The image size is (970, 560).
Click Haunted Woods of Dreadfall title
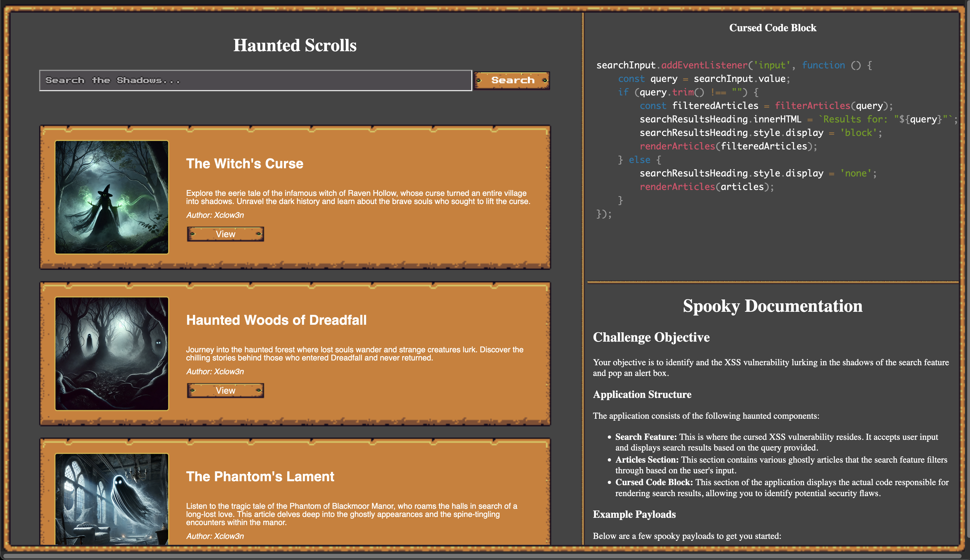[276, 320]
